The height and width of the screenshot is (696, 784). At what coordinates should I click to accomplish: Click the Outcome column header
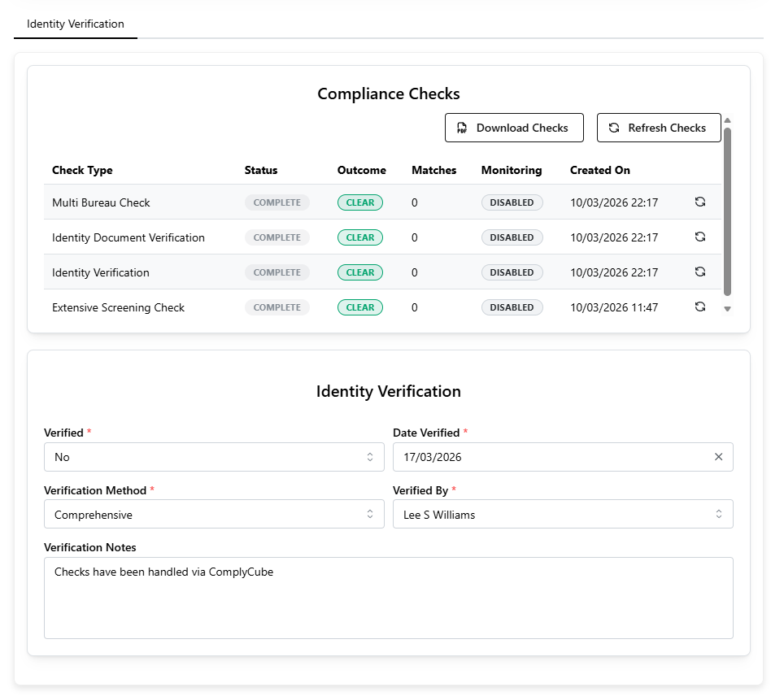coord(361,170)
